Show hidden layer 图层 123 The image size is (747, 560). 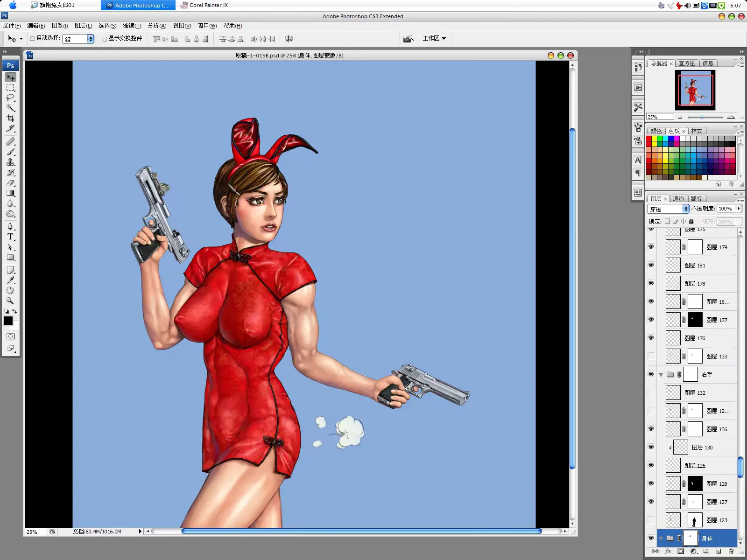[651, 520]
